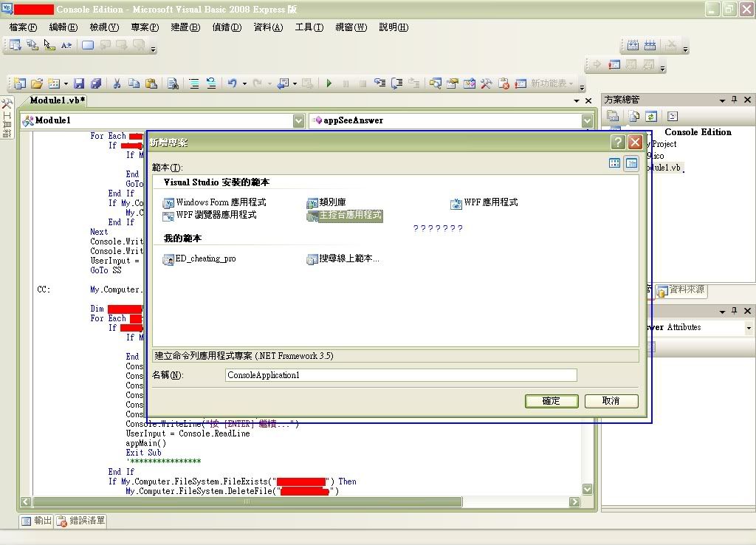Confirm the dialog with the 確定 button
This screenshot has width=756, height=545.
tap(551, 401)
